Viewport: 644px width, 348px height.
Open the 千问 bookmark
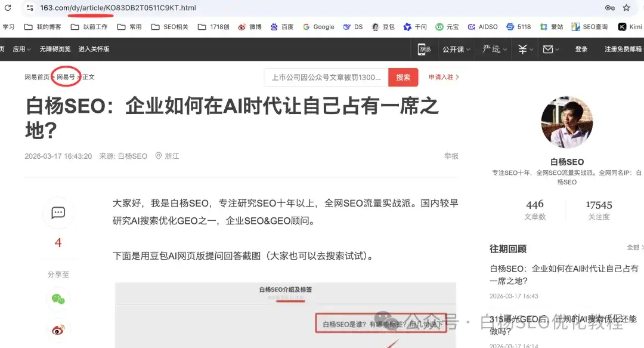(x=415, y=27)
